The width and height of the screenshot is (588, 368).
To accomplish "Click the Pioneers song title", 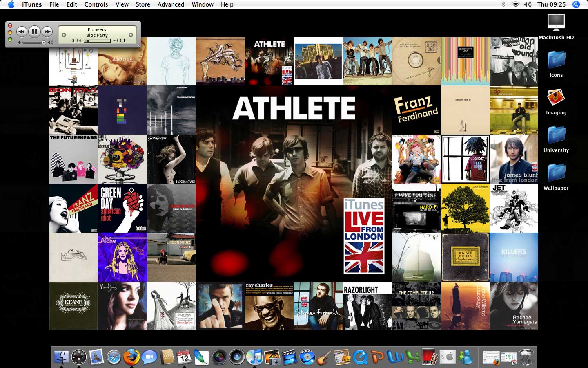I will point(97,29).
